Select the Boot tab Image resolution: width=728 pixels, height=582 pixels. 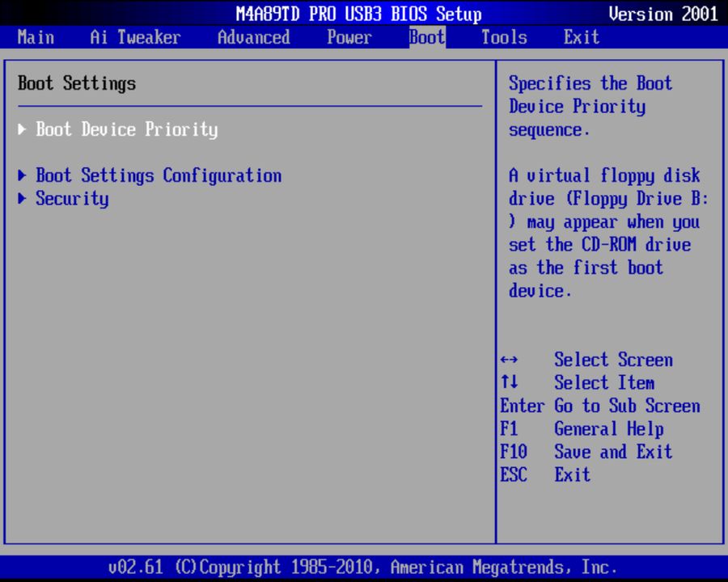pos(426,37)
